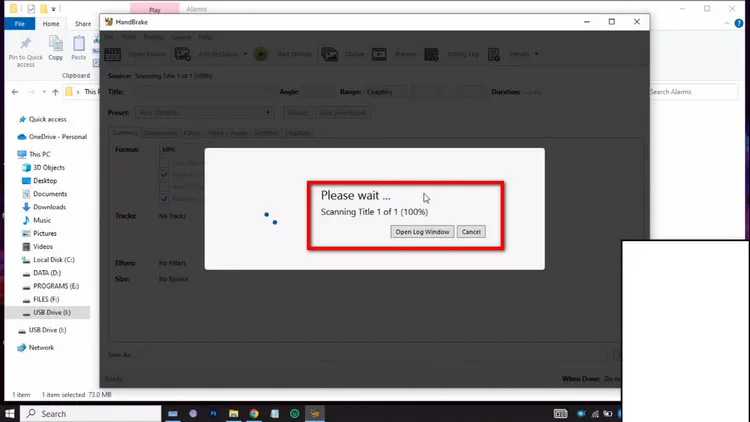Open the File menu in HandBrake

click(x=109, y=37)
